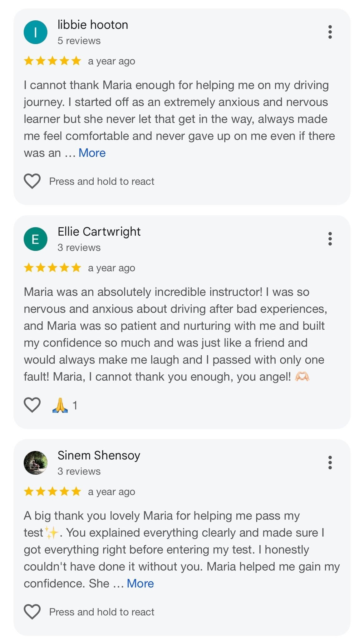
Task: Tap heart on Ellie Cartwright's review
Action: coord(32,405)
